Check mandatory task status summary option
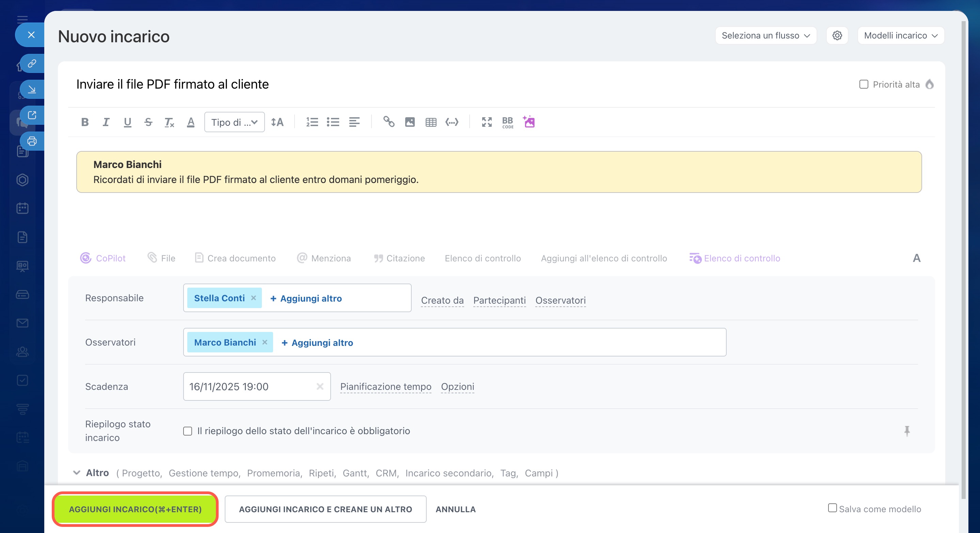 pos(188,431)
